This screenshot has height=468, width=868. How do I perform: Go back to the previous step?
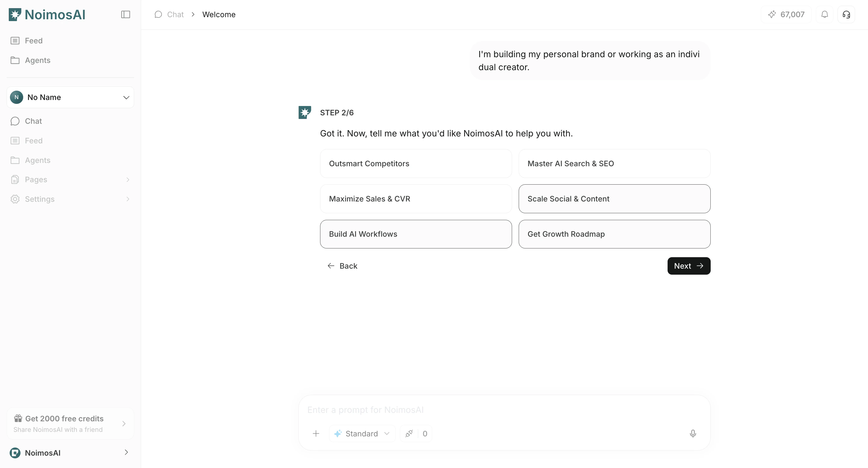pyautogui.click(x=342, y=266)
